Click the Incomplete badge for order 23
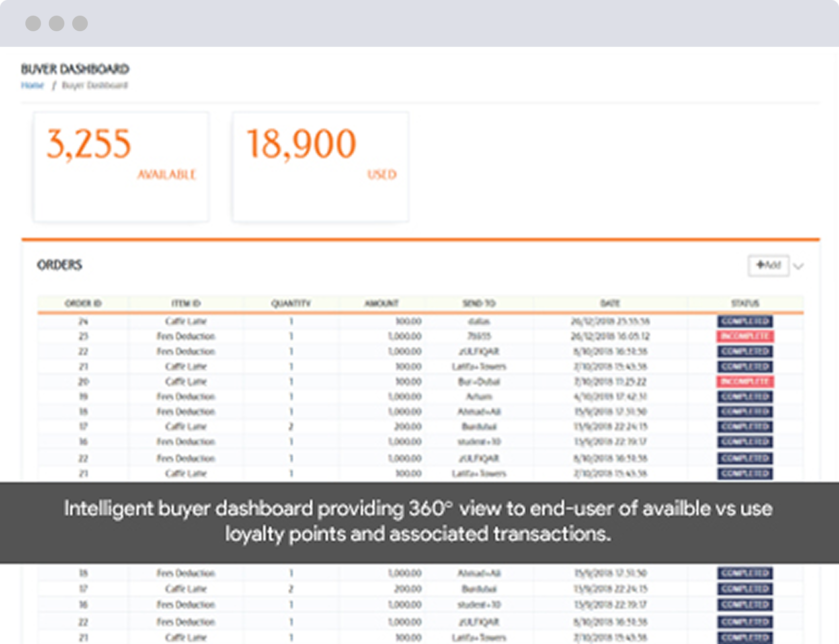Viewport: 839px width, 644px height. 745,336
